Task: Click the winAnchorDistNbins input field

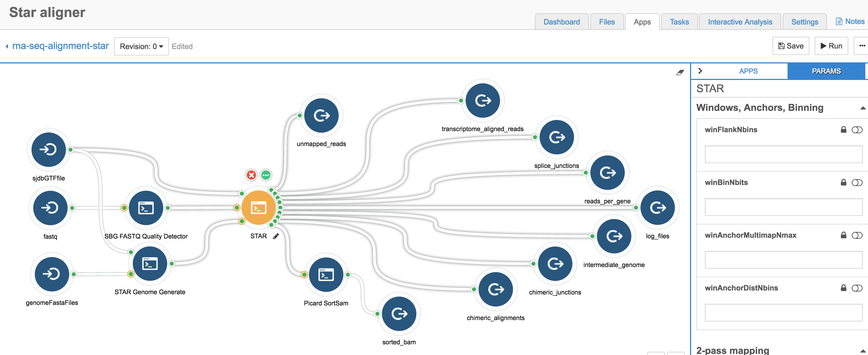Action: pos(784,313)
